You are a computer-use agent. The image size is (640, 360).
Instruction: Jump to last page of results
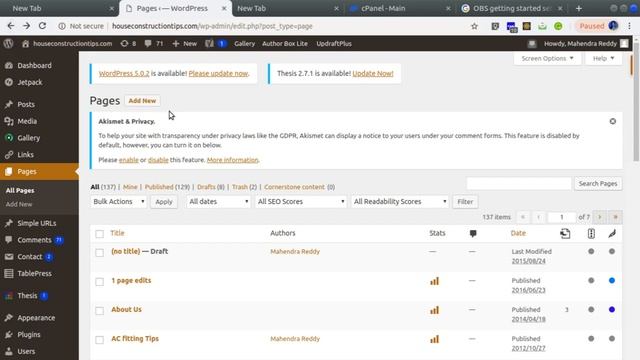coord(616,217)
